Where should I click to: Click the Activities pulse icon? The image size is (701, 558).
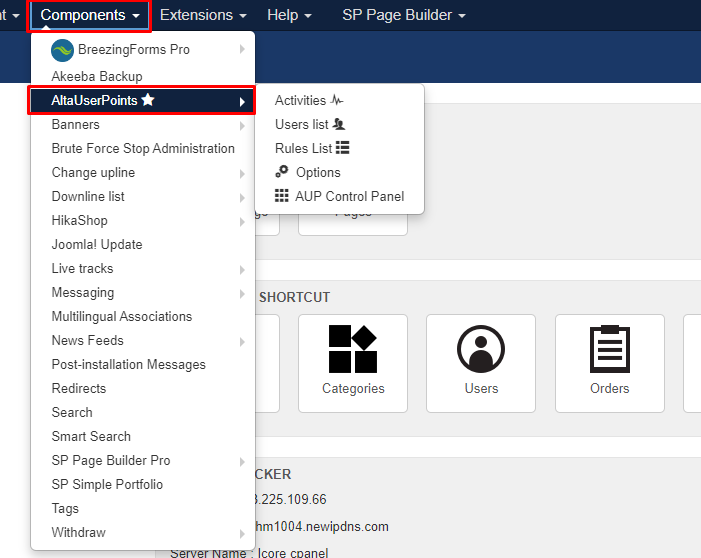[x=337, y=100]
